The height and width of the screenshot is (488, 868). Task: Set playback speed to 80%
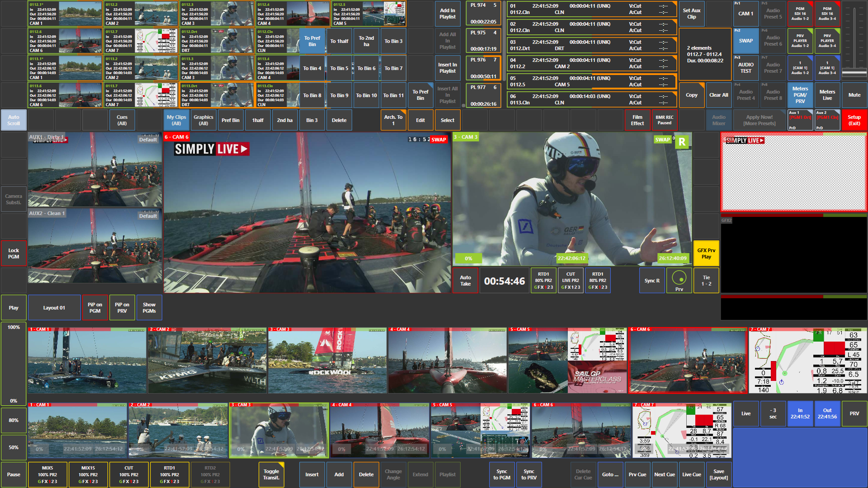click(14, 420)
